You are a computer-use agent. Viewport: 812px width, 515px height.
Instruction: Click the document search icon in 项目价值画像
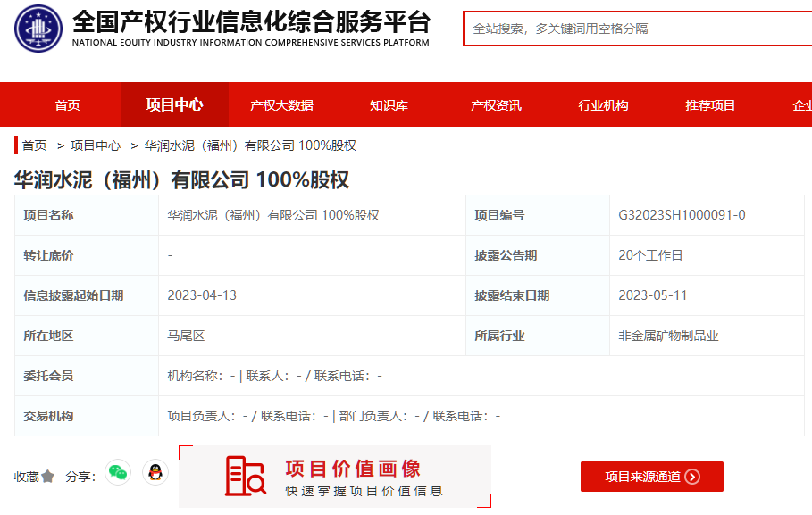tap(246, 477)
